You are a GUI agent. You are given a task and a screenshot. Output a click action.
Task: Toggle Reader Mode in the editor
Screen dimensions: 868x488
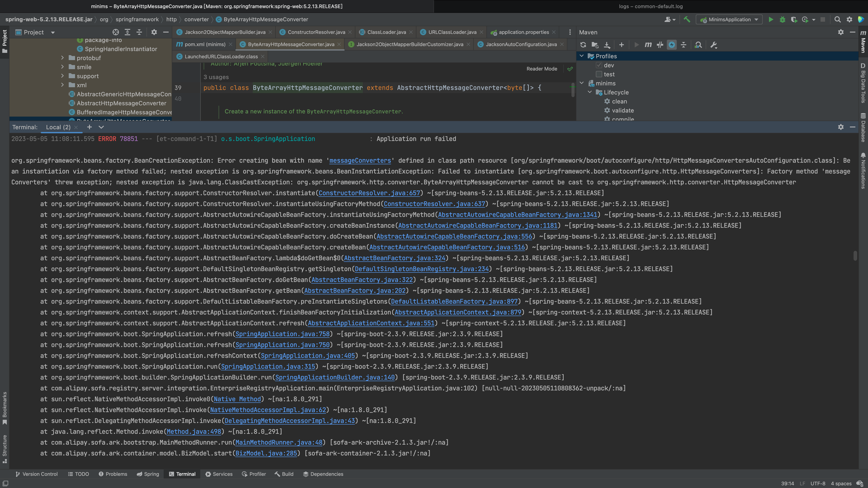(542, 69)
